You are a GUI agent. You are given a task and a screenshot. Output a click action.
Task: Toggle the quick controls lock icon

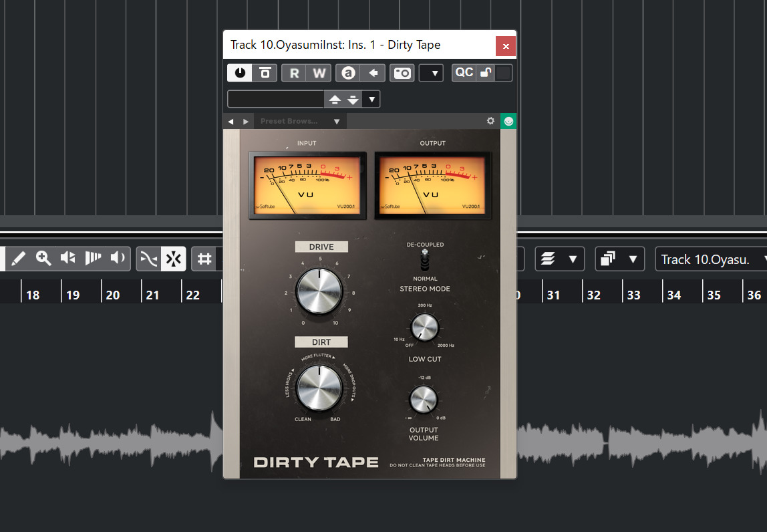[486, 72]
